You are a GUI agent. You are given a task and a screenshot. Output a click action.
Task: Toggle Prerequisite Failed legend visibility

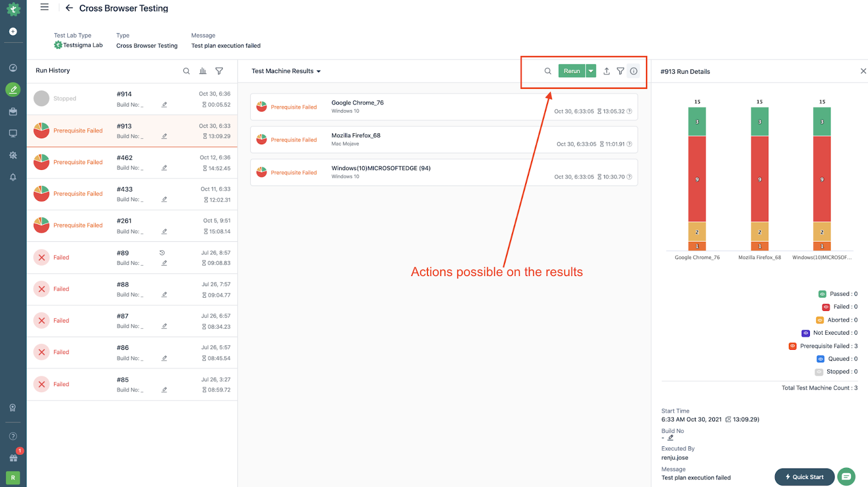[x=793, y=346]
